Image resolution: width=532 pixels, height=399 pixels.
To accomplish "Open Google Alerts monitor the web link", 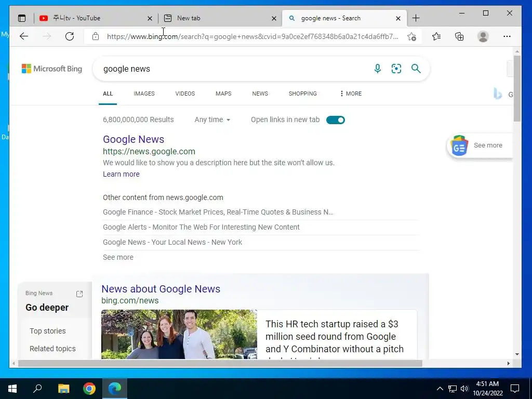I will [201, 227].
